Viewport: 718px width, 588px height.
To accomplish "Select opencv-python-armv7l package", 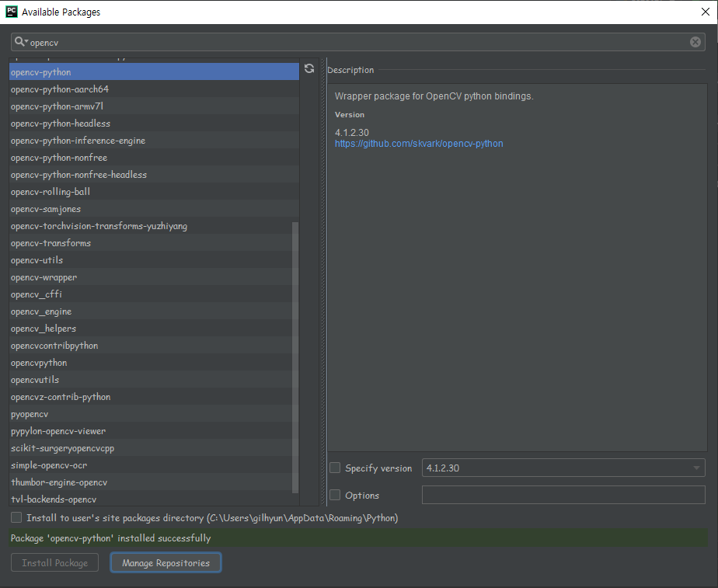I will 154,106.
